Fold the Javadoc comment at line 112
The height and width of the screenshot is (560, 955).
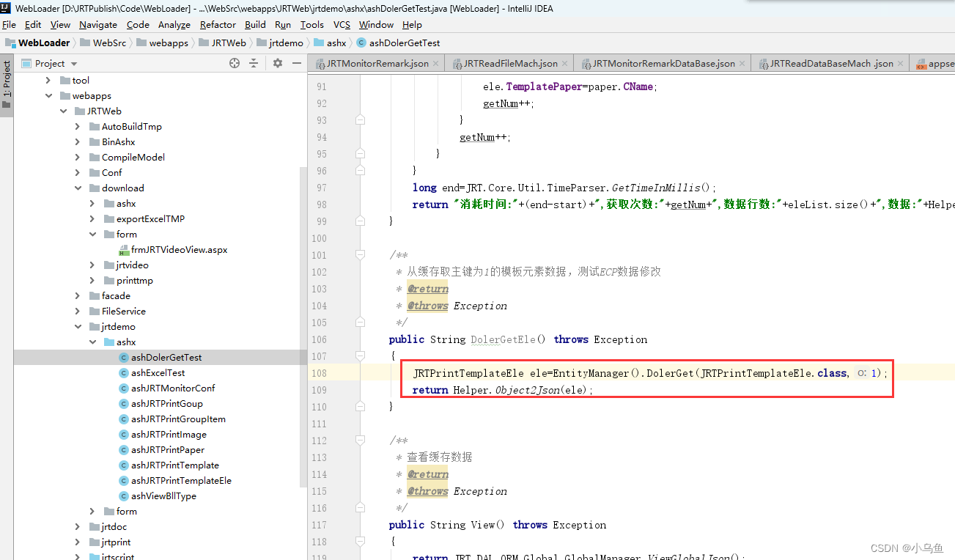point(360,441)
